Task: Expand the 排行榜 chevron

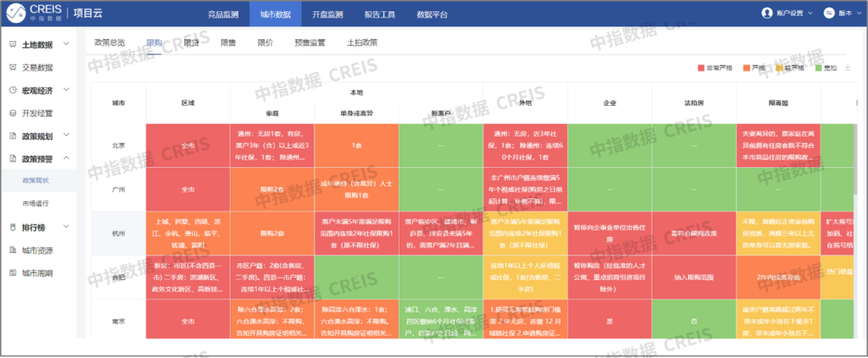Action: pyautogui.click(x=67, y=226)
